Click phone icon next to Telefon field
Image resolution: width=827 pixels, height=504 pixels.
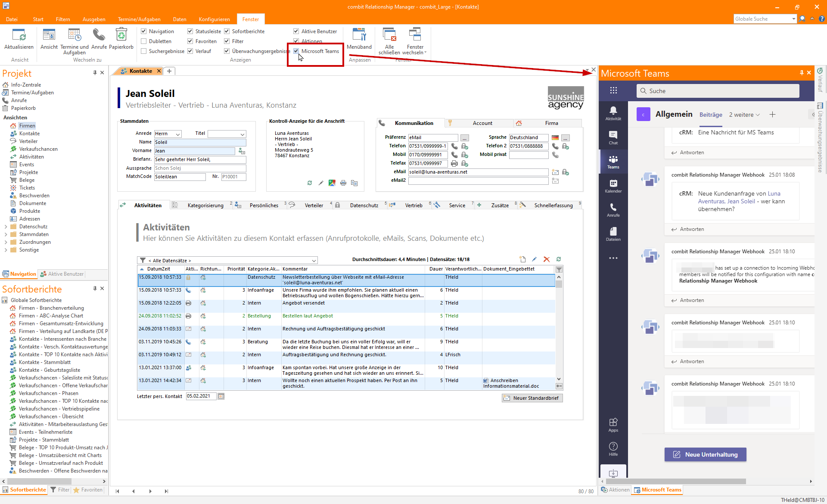pyautogui.click(x=454, y=146)
